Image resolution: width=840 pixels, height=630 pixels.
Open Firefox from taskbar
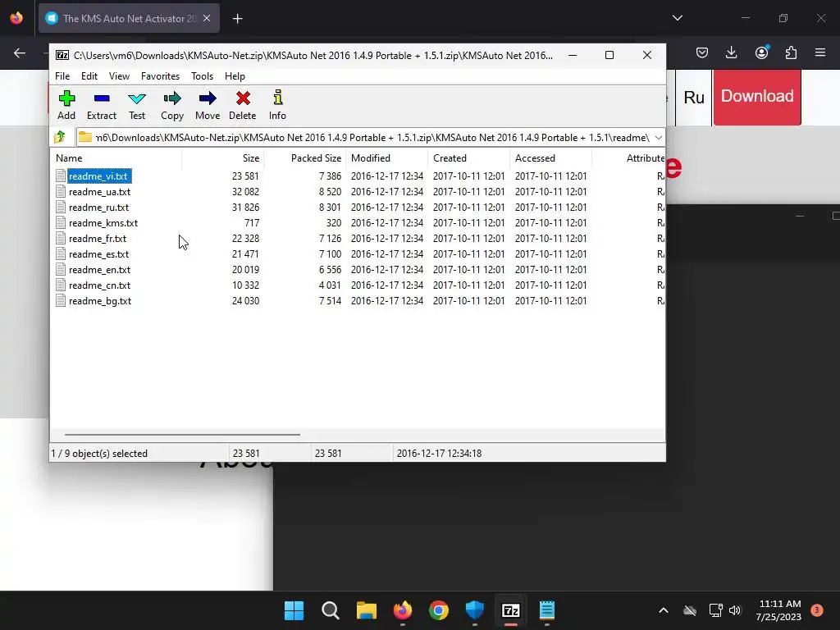[402, 610]
